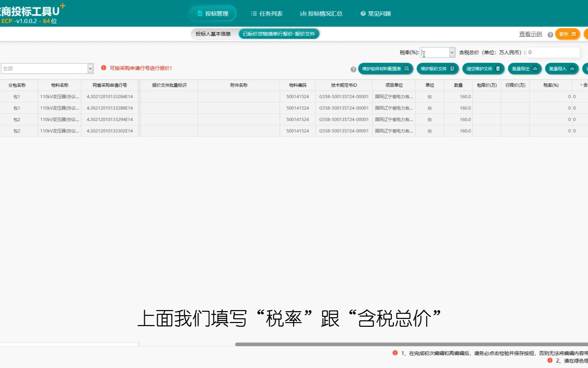Click the help icon beside 查看示例

point(550,34)
